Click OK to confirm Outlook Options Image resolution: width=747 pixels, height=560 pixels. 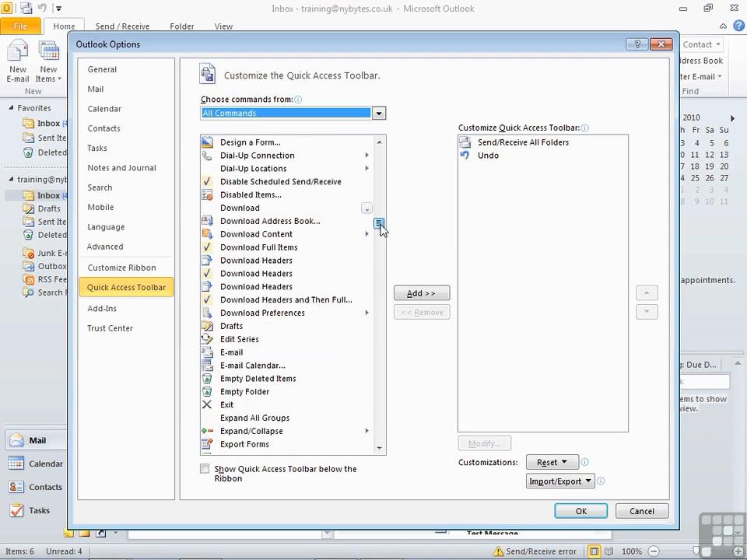pos(580,511)
